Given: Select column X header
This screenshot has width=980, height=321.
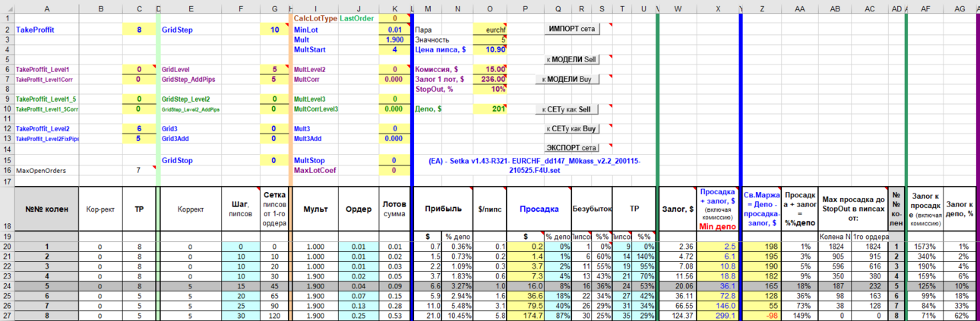Looking at the screenshot, I should click(718, 8).
